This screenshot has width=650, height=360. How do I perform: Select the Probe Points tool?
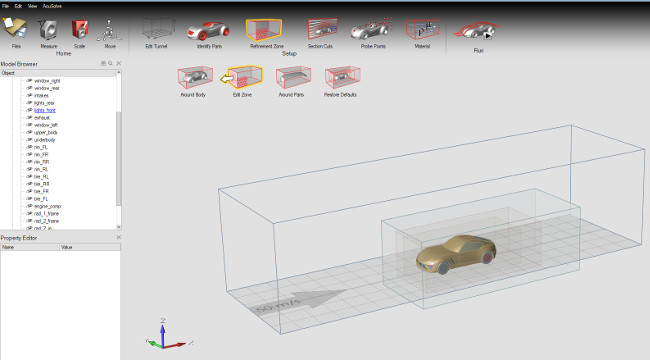[372, 29]
